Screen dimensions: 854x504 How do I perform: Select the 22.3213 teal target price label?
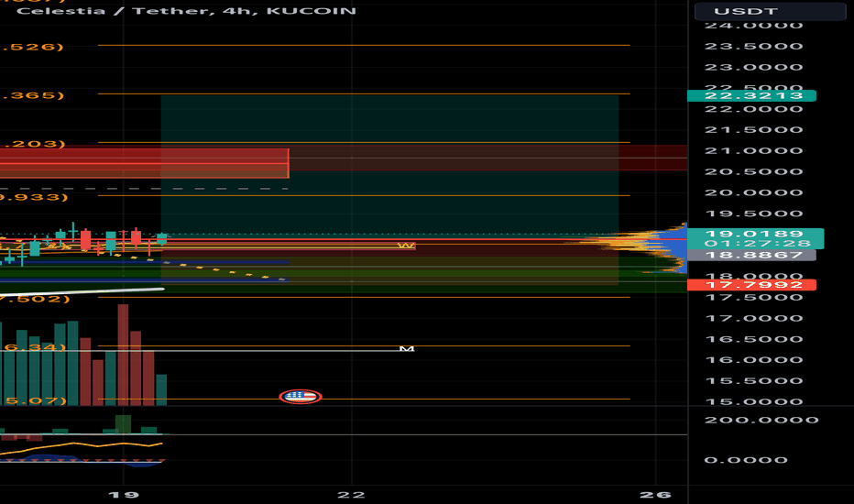(x=751, y=96)
